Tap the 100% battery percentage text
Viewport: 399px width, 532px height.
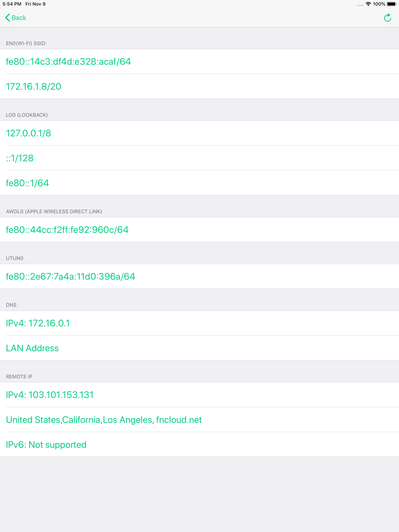click(x=379, y=4)
